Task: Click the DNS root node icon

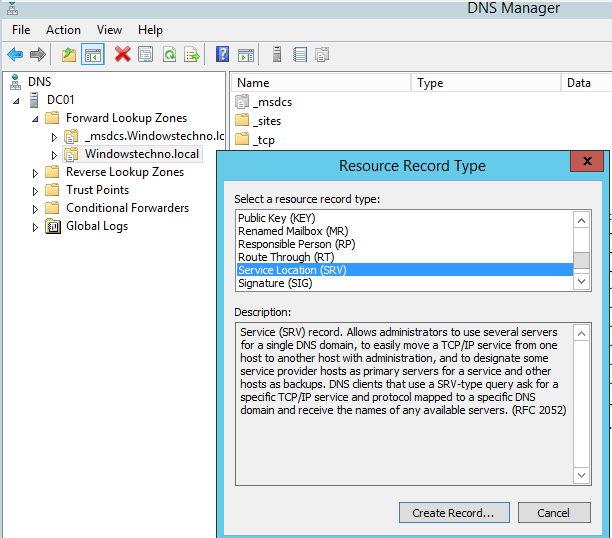Action: (x=15, y=82)
